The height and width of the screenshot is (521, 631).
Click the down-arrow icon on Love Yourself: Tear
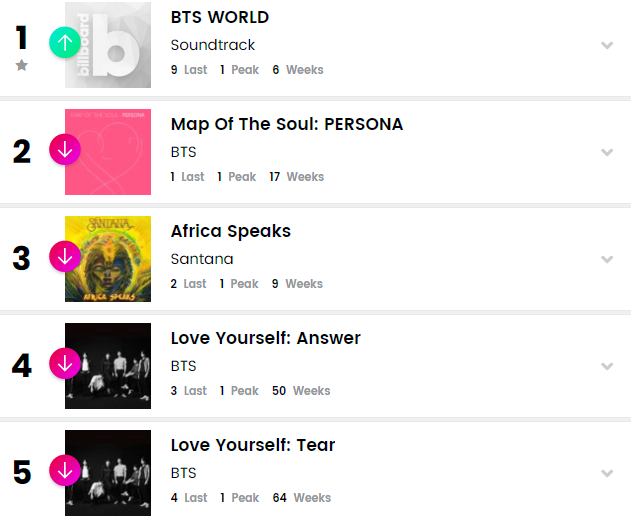pyautogui.click(x=65, y=471)
